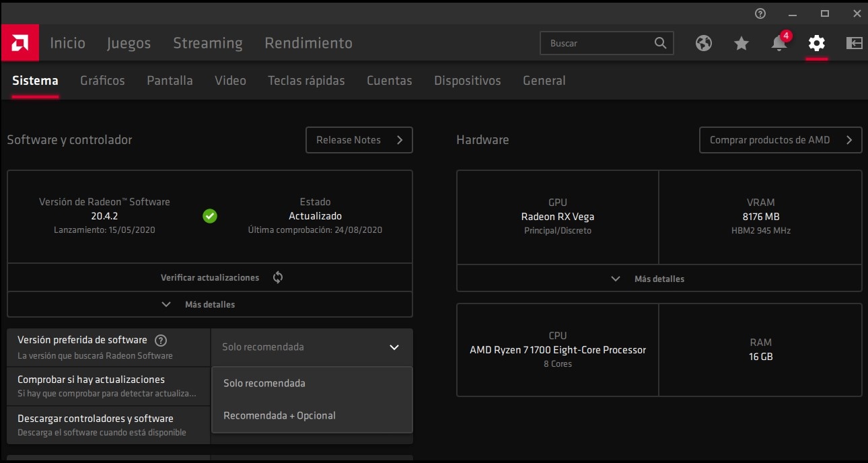Click the search magnifier icon
868x463 pixels.
pyautogui.click(x=661, y=43)
